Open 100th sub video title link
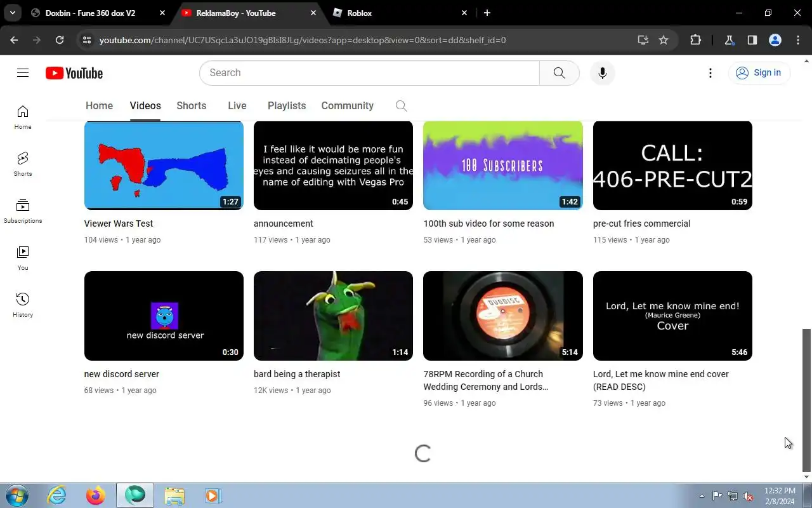Screen dimensions: 812x508 tap(488, 224)
